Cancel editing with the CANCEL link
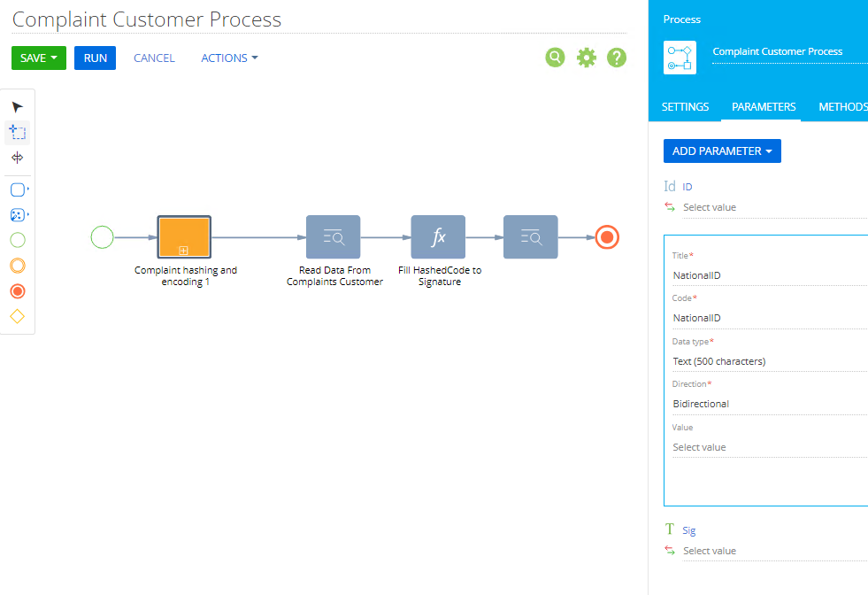The width and height of the screenshot is (868, 595). coord(154,58)
